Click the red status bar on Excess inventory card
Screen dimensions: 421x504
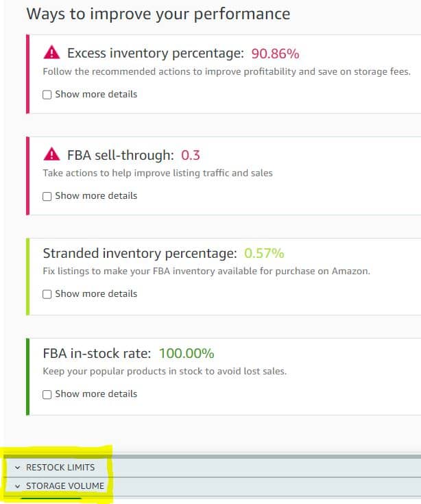click(x=27, y=74)
